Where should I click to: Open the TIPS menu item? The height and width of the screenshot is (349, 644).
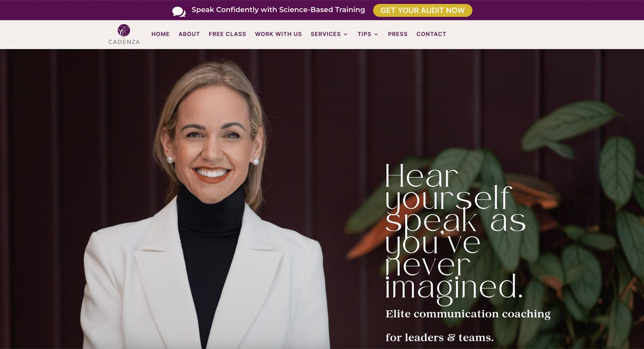click(x=364, y=34)
